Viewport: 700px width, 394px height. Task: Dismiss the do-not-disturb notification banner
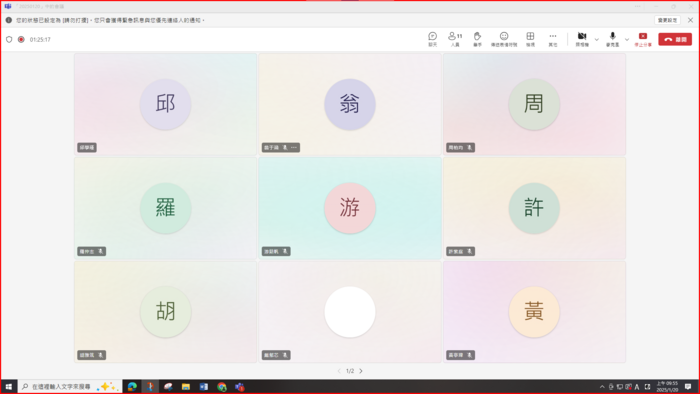tap(690, 20)
